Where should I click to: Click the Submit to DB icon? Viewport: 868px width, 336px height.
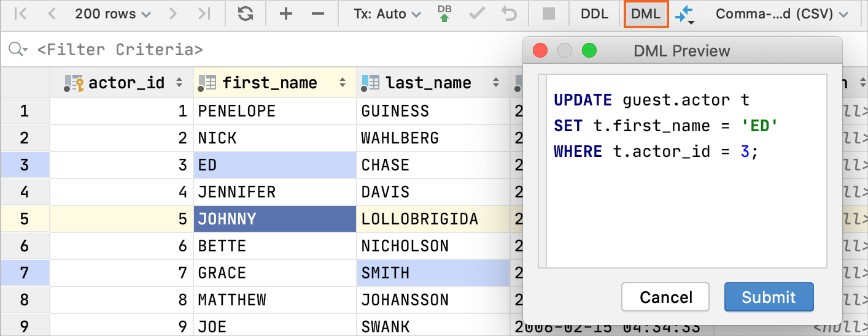[444, 14]
